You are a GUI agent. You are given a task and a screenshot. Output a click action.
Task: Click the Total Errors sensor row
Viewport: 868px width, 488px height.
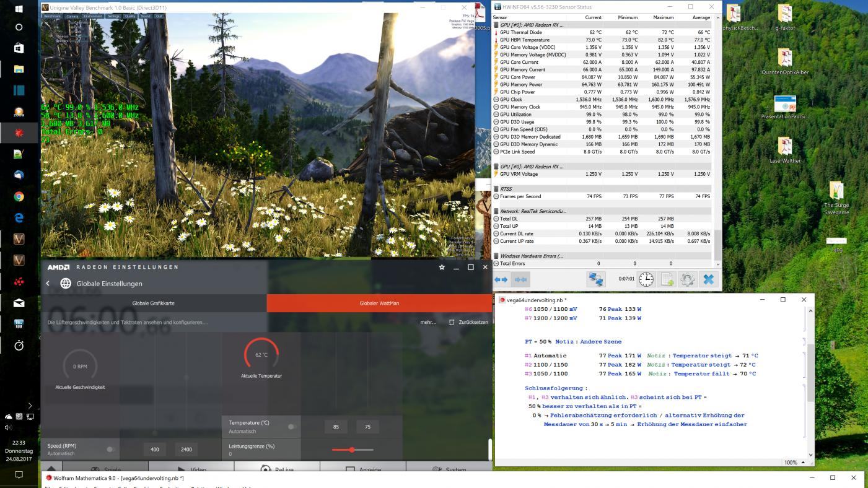pyautogui.click(x=603, y=263)
